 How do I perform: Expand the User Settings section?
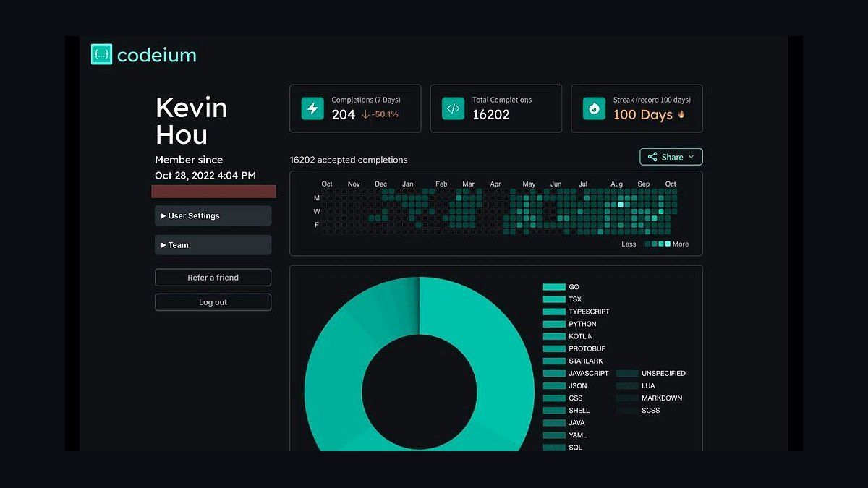pos(213,215)
